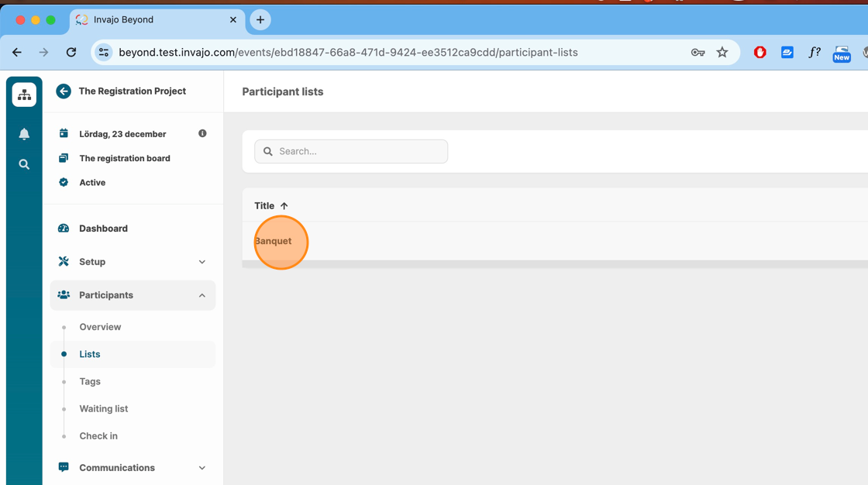Bookmark this page with the star icon
This screenshot has height=485, width=868.
pyautogui.click(x=722, y=52)
